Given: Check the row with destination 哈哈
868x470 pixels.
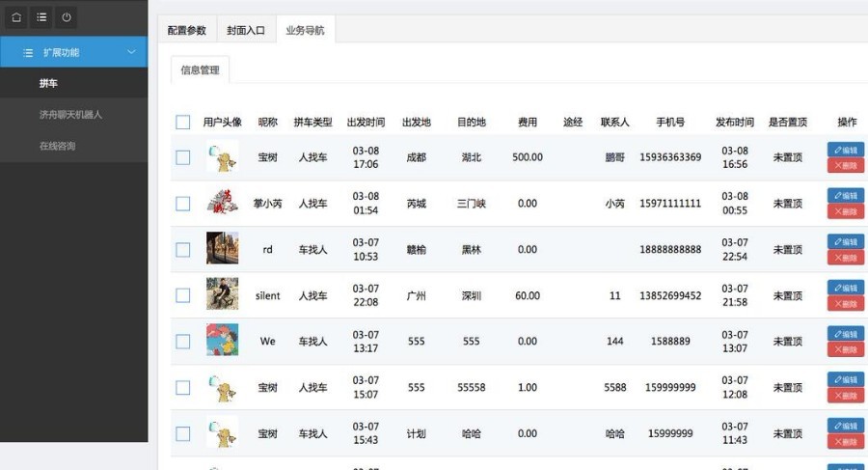Looking at the screenshot, I should tap(182, 433).
